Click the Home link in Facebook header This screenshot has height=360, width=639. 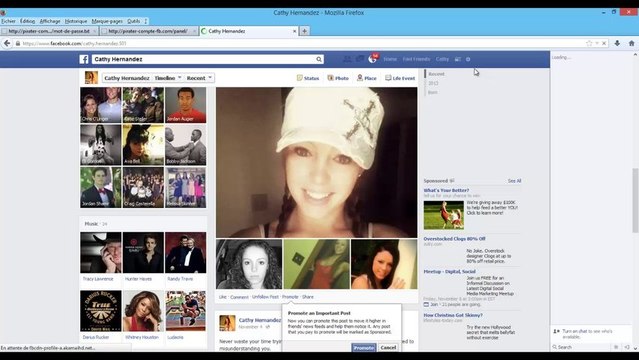click(x=390, y=59)
